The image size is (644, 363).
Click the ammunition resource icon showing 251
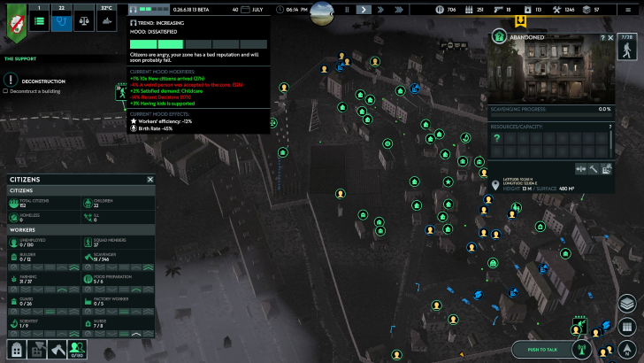click(x=469, y=10)
